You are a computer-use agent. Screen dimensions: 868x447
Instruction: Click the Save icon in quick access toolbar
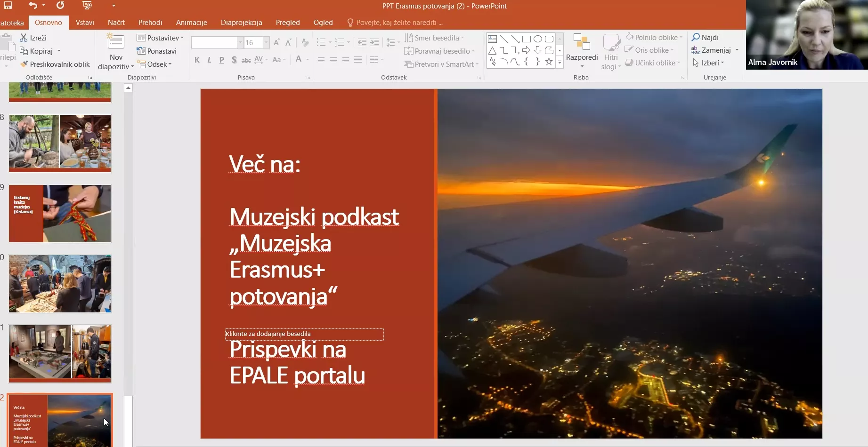tap(8, 6)
